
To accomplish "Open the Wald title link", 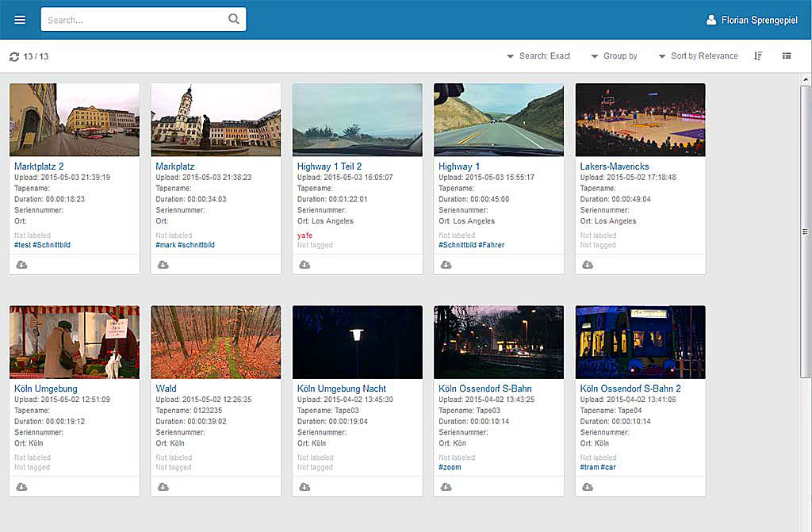I will pos(166,388).
